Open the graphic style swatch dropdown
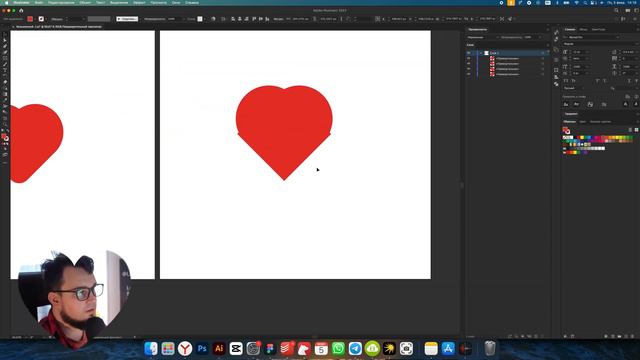Screen dimensions: 640x360 pos(205,19)
